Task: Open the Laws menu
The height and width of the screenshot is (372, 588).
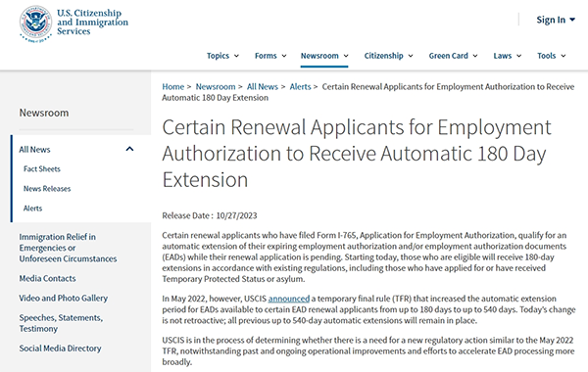Action: (x=507, y=56)
